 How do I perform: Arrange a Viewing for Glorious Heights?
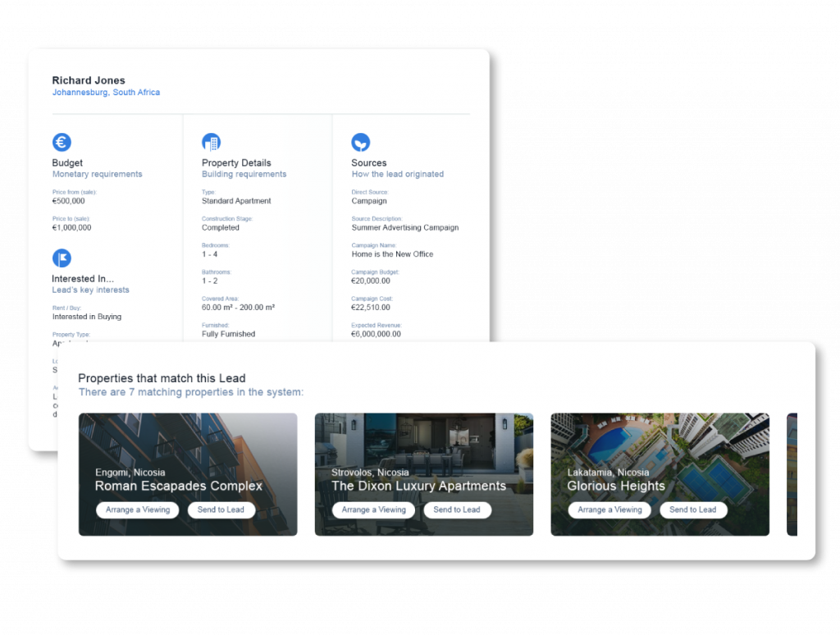click(609, 509)
